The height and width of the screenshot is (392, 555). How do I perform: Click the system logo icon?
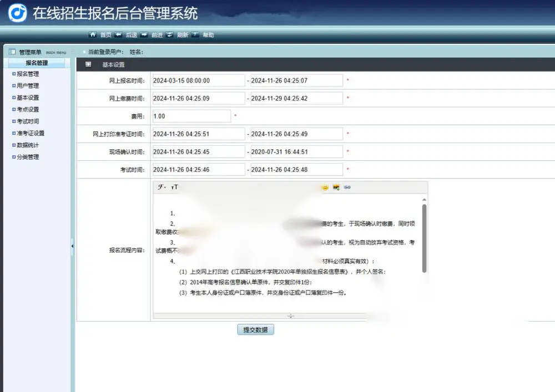17,13
